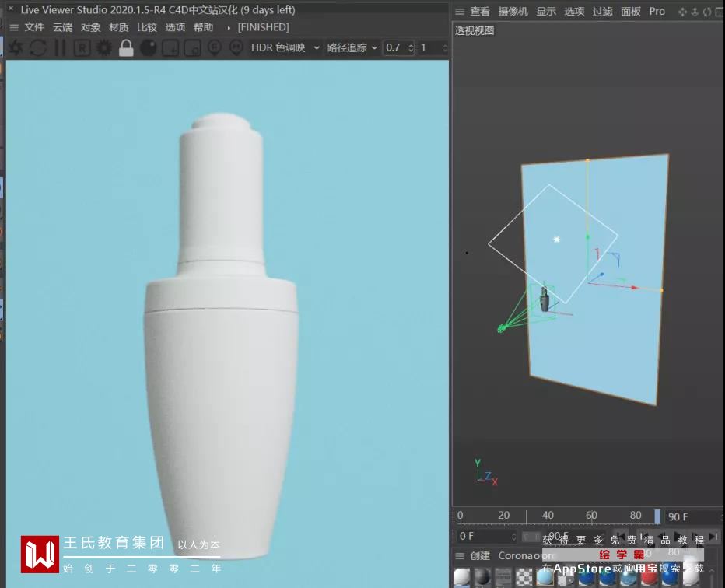Open the 摄像机 menu

click(x=513, y=11)
